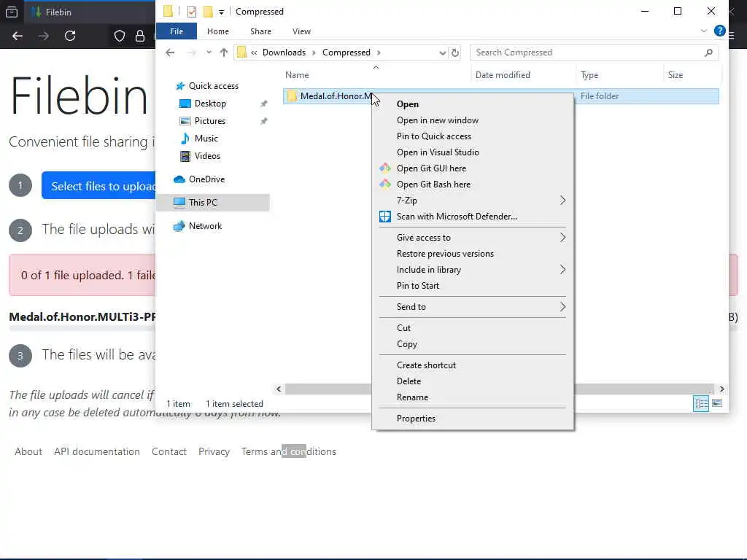Viewport: 747px width, 560px height.
Task: Click chevron after Compressed in breadcrumb
Action: (379, 52)
